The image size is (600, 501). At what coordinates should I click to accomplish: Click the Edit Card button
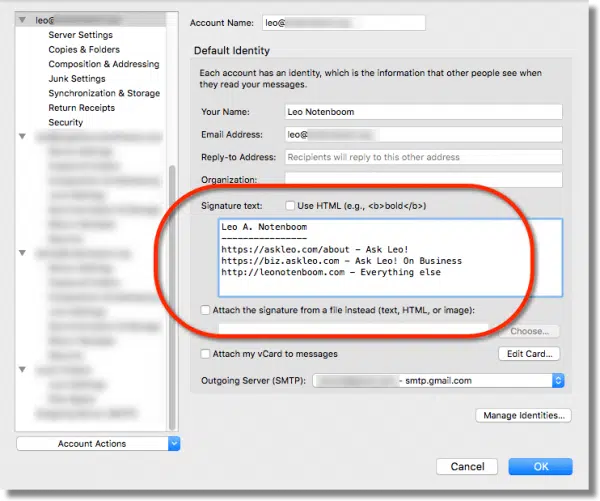tap(528, 354)
